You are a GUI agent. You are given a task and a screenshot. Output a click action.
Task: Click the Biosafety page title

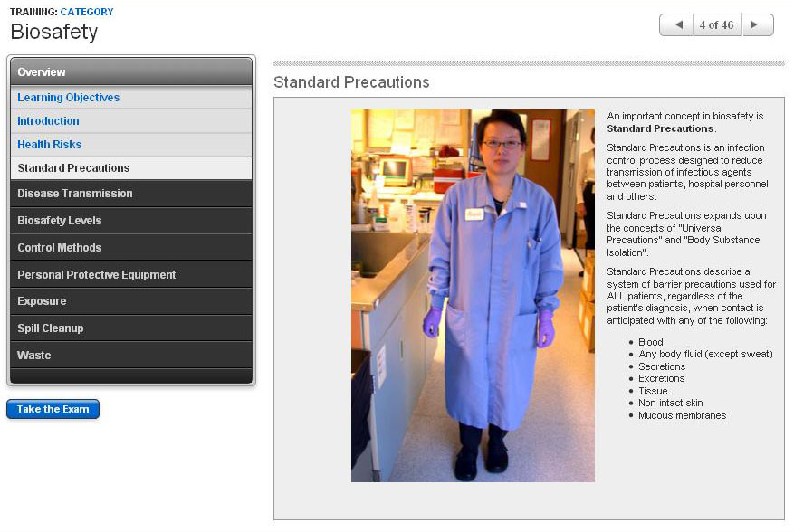[54, 33]
